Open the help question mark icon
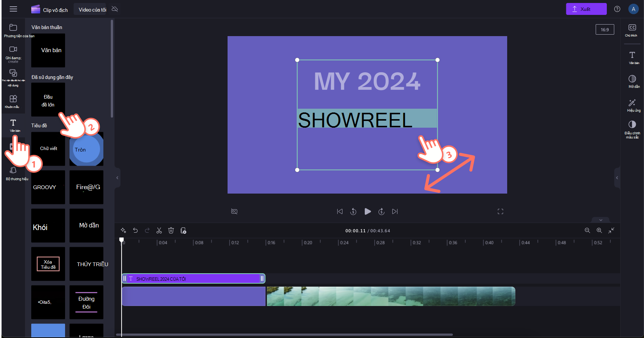 click(617, 9)
